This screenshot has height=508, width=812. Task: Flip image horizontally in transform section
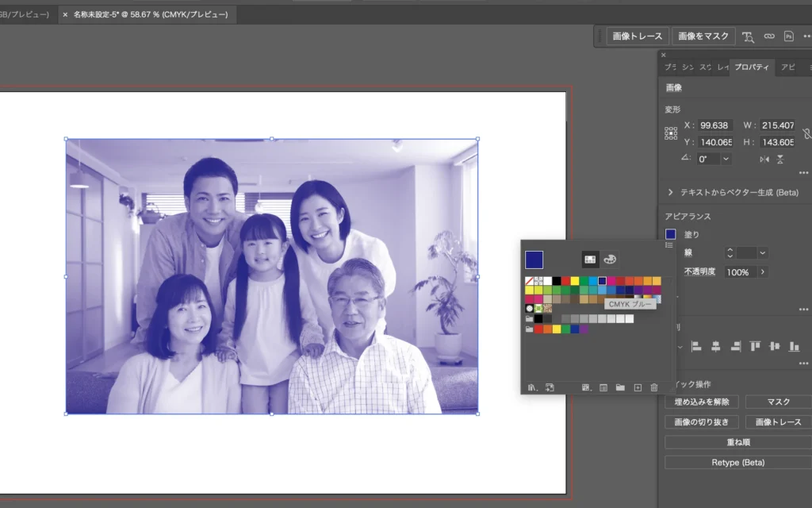coord(764,160)
